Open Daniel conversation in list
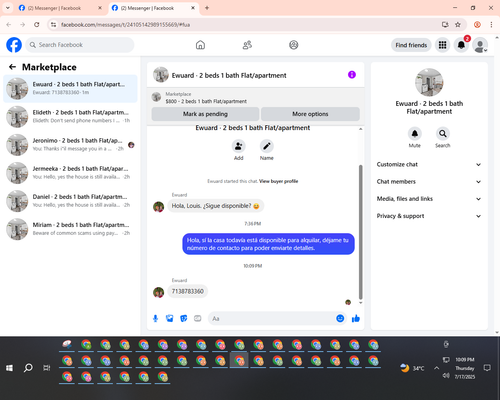Screen dimensions: 500x400 [x=70, y=201]
